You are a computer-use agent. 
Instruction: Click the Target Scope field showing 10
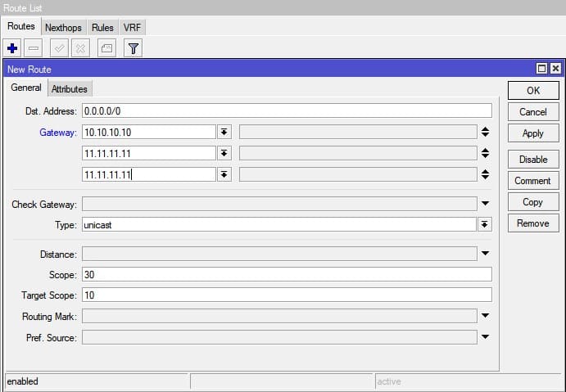[287, 295]
